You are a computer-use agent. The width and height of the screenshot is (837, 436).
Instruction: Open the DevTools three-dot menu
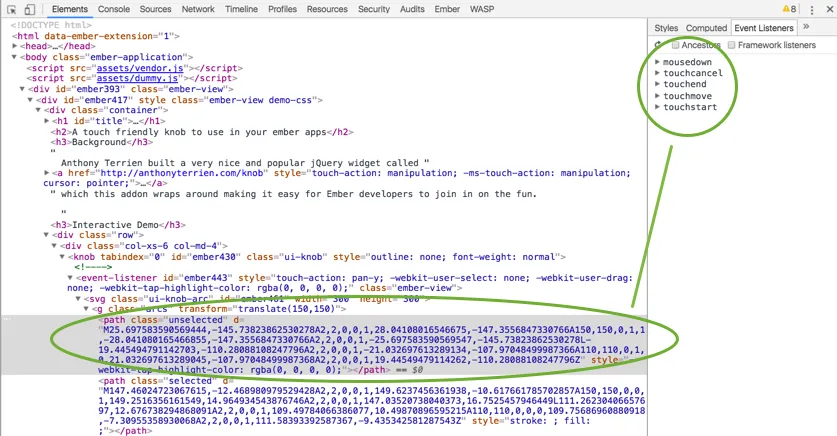coord(812,10)
